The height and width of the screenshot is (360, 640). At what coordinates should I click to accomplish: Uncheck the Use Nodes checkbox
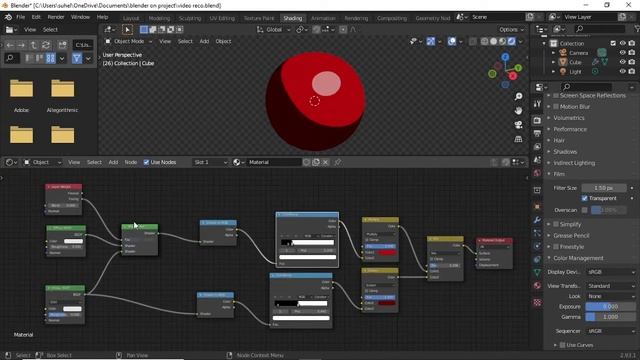146,162
